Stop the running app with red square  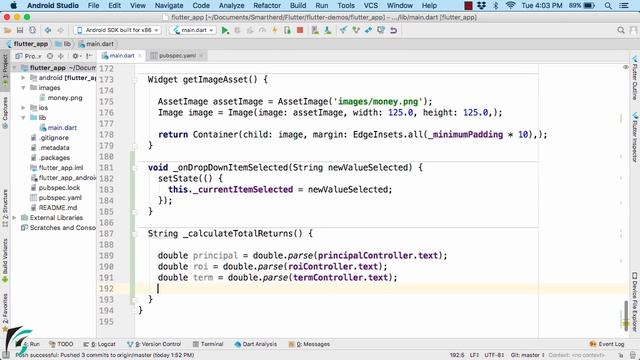coord(300,30)
